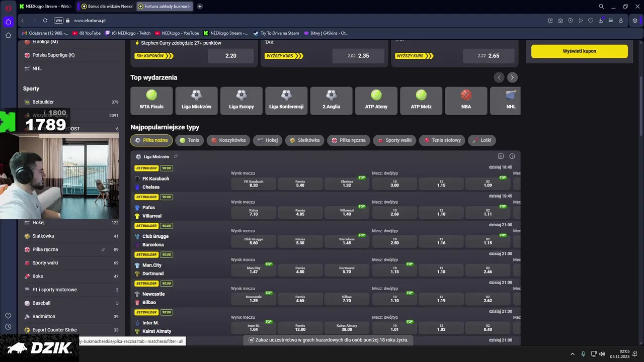The image size is (644, 362).
Task: Go to next top events arrow
Action: click(x=512, y=77)
